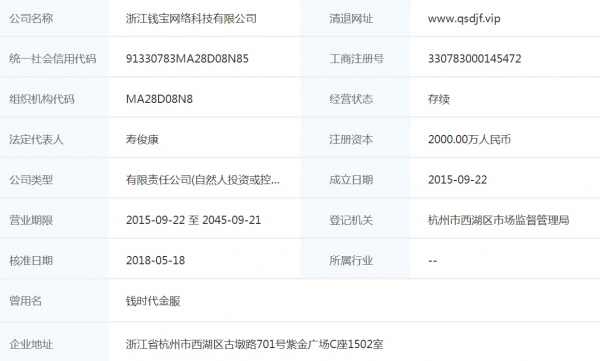The height and width of the screenshot is (361, 600).
Task: Click the 所属行业 label
Action: [351, 261]
